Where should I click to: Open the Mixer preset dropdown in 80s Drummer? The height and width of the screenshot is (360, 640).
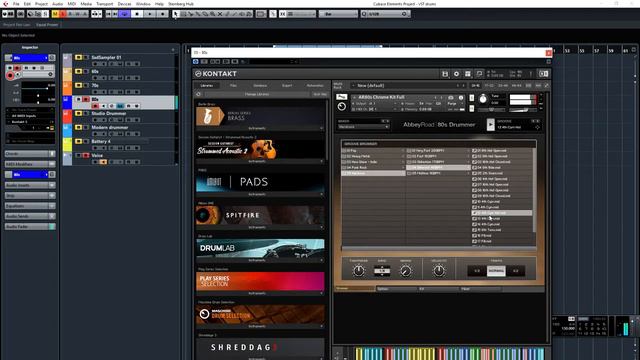363,127
